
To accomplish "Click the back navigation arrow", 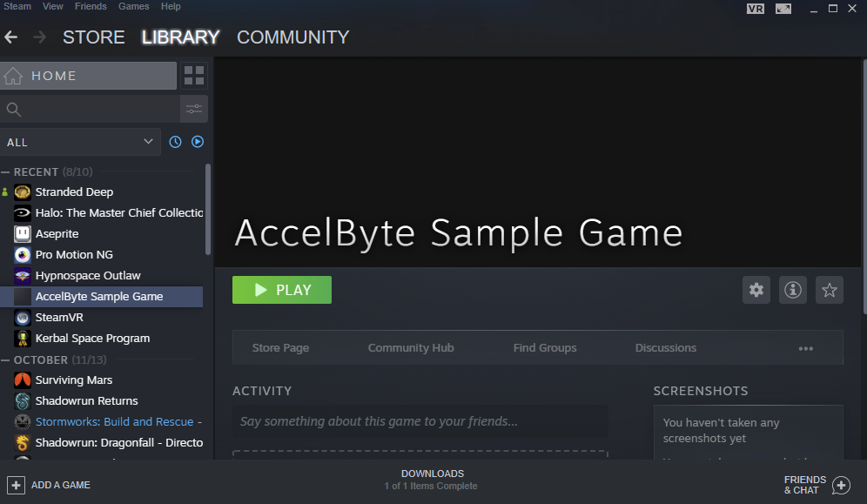I will [x=10, y=37].
